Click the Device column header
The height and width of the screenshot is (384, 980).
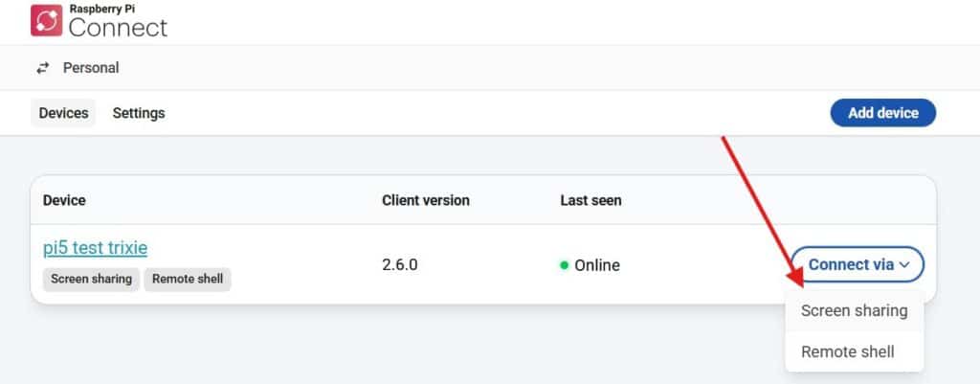pyautogui.click(x=64, y=200)
